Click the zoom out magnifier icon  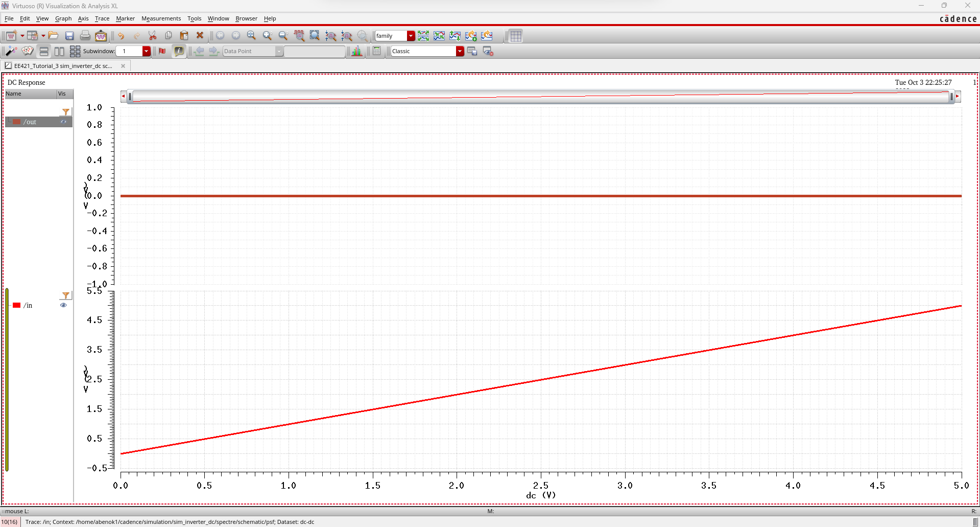pyautogui.click(x=283, y=36)
